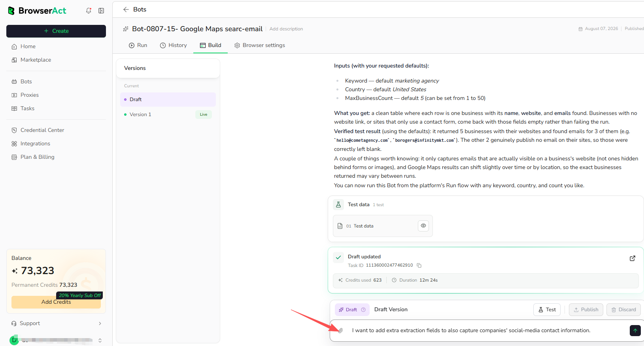Click the Credits used 623 value
Viewport: 644px width, 346px height.
tap(378, 280)
